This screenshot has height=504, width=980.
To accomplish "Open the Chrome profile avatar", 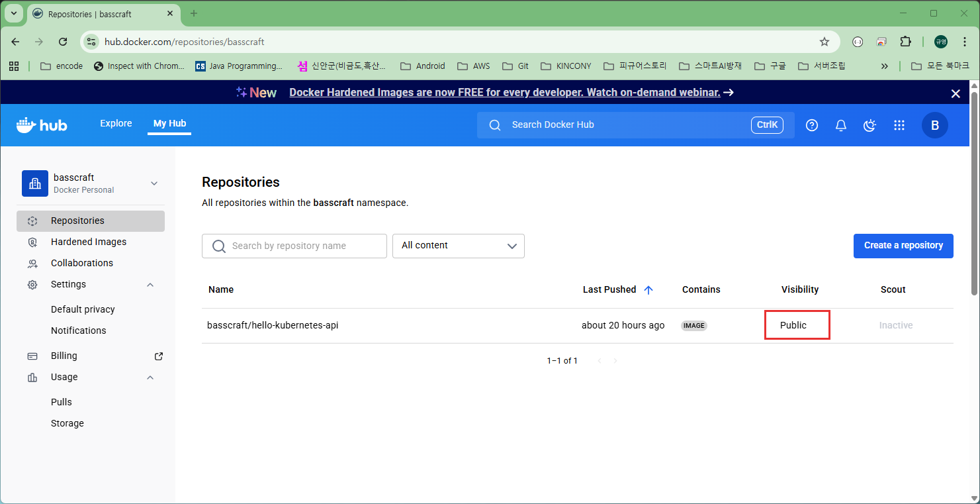I will coord(941,42).
